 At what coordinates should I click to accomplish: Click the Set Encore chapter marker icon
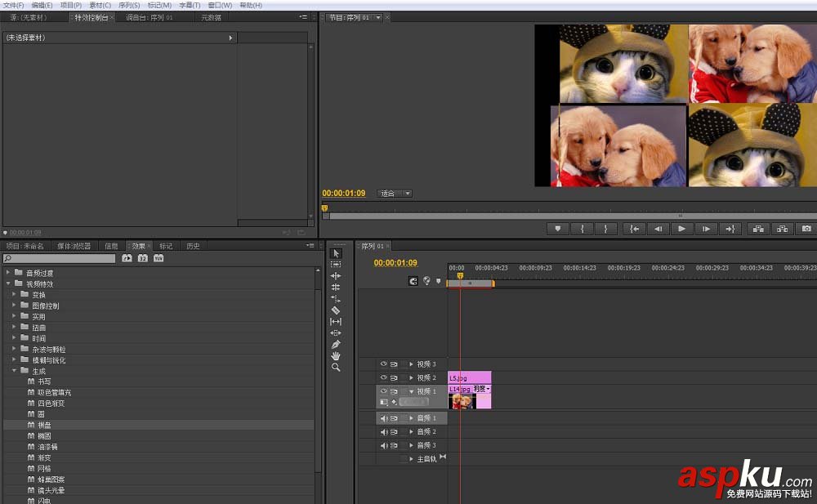(x=426, y=281)
